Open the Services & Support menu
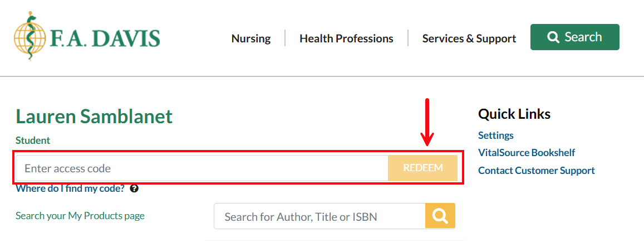644x247 pixels. [x=469, y=38]
